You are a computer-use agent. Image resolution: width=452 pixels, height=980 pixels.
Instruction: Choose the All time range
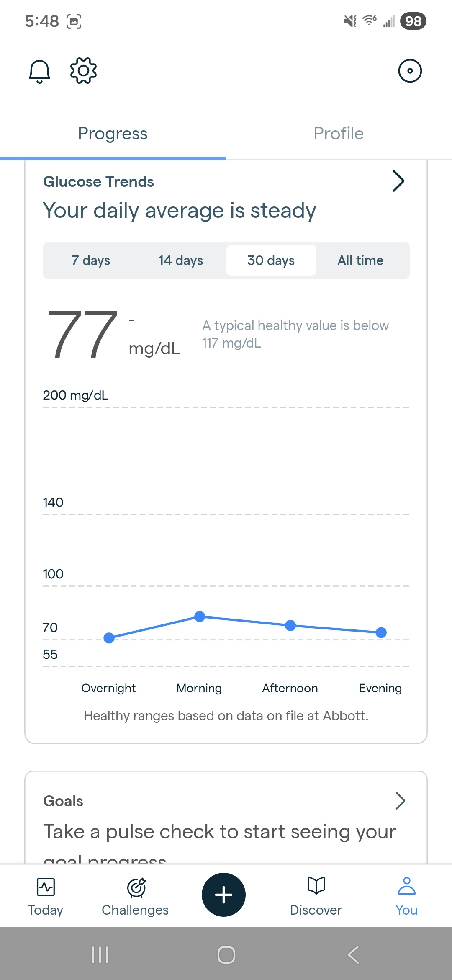click(360, 260)
